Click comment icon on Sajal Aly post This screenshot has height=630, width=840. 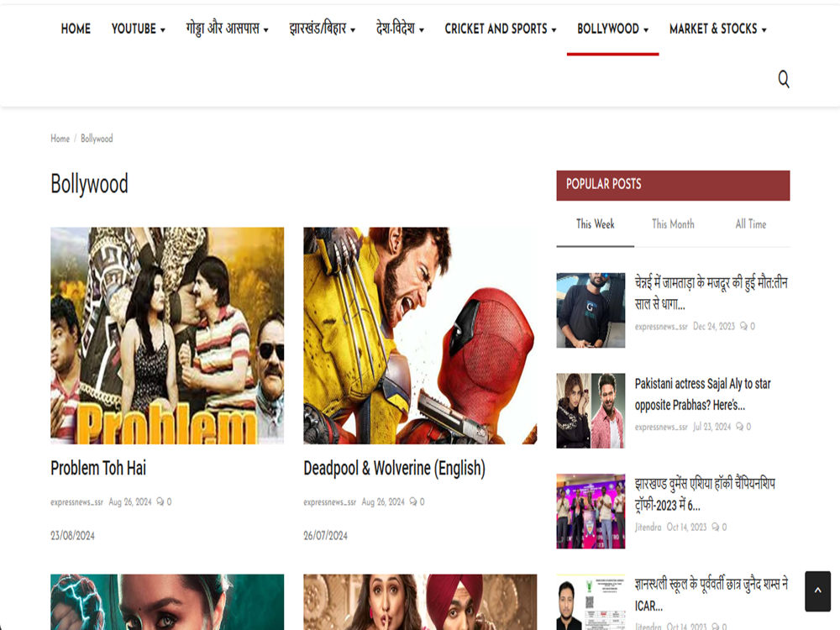(x=739, y=427)
